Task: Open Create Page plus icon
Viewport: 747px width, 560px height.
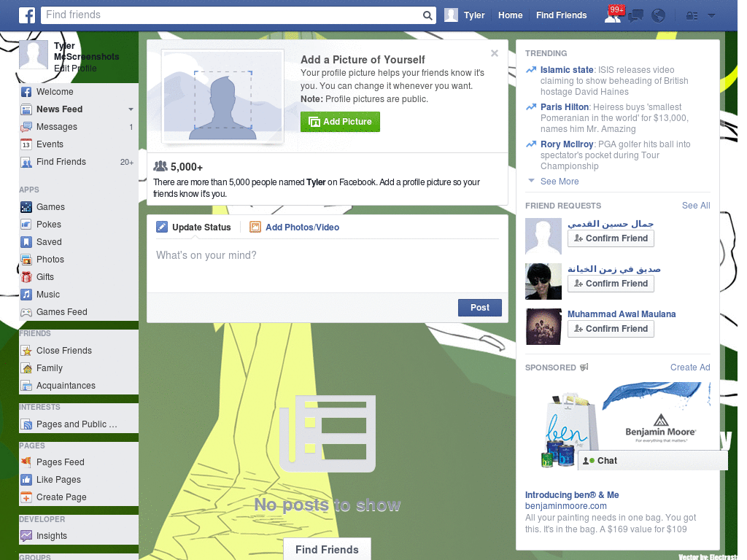Action: point(26,497)
